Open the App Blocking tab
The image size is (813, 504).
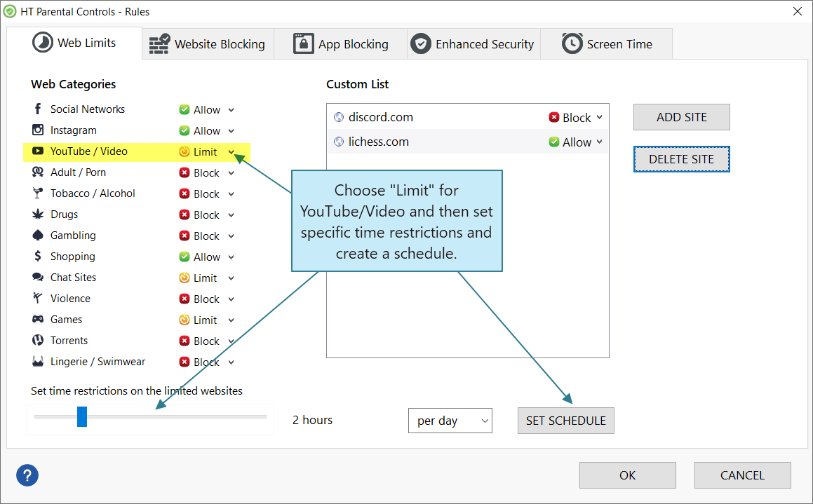(341, 44)
